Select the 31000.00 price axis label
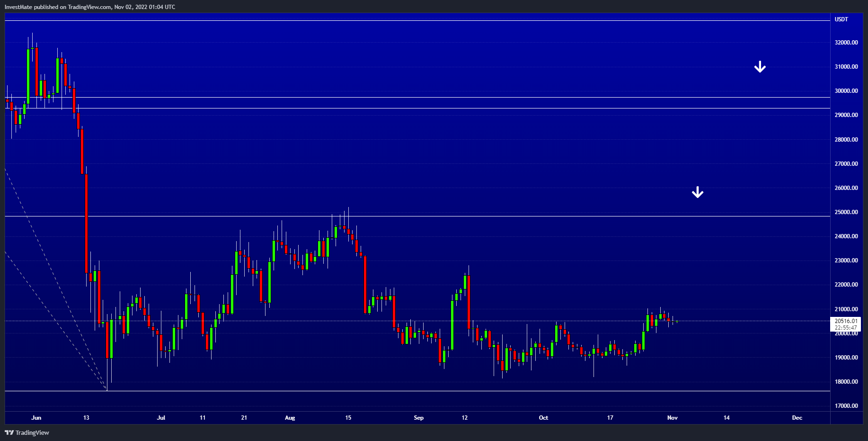The image size is (868, 441). click(846, 67)
